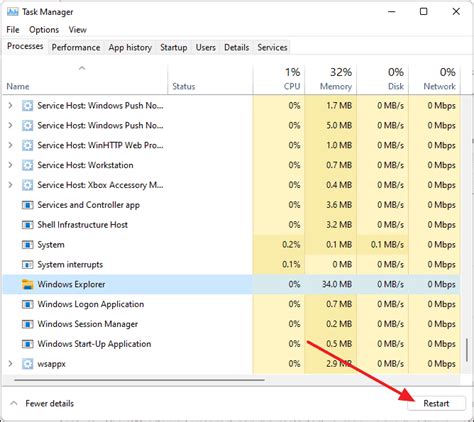Click the Windows Logon Application icon

pos(27,304)
